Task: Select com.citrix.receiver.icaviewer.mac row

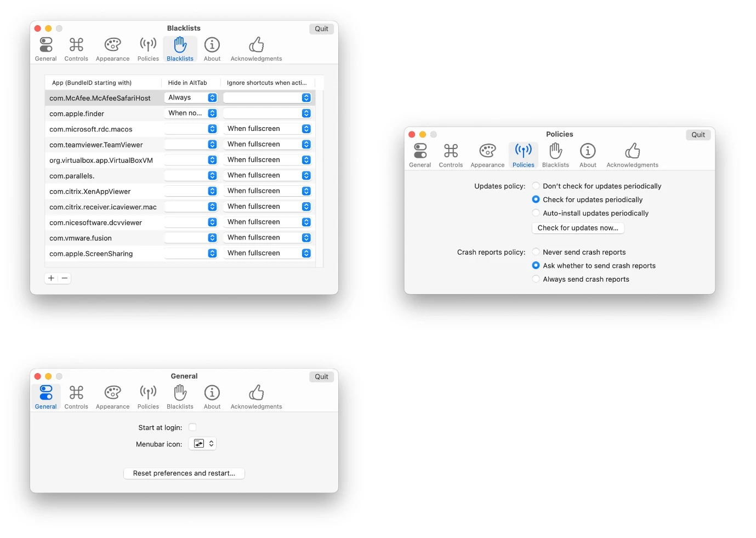Action: (x=180, y=207)
